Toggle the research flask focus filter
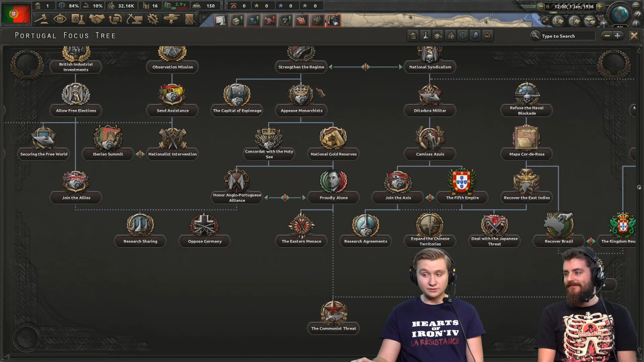Viewport: 644px width, 362px height. [426, 36]
